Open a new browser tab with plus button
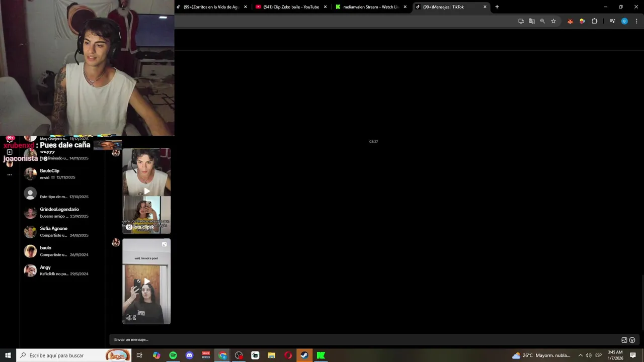644x362 pixels. click(x=497, y=7)
